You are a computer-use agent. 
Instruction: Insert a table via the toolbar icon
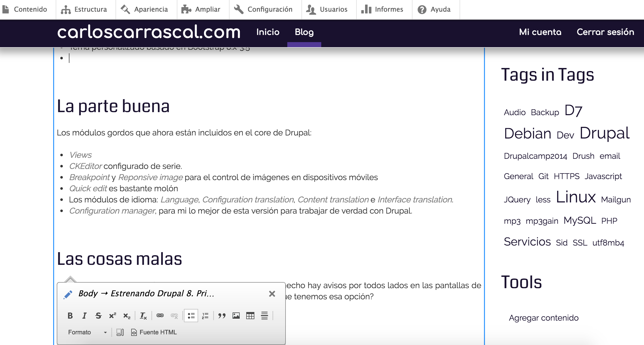pos(250,316)
